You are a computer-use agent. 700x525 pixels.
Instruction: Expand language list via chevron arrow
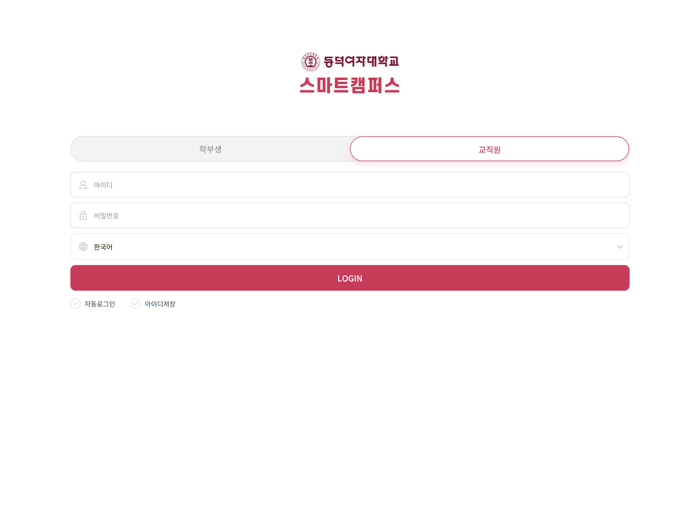[620, 247]
